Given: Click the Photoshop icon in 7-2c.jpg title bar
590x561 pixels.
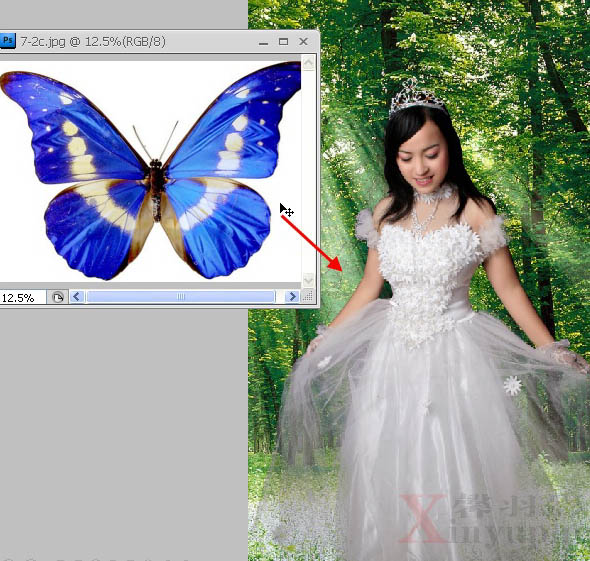Looking at the screenshot, I should click(x=7, y=41).
